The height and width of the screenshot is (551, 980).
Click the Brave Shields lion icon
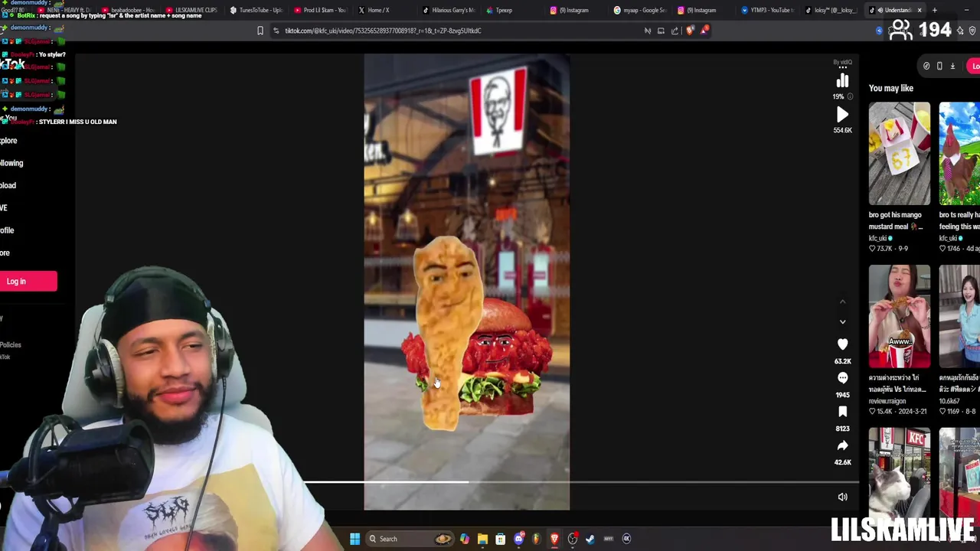click(691, 31)
